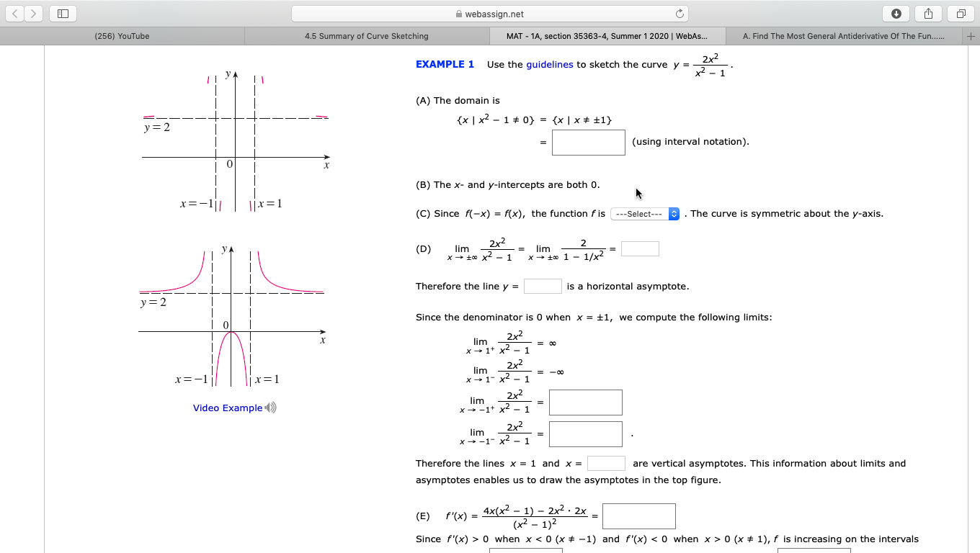Show all tabs overview

pyautogui.click(x=961, y=13)
